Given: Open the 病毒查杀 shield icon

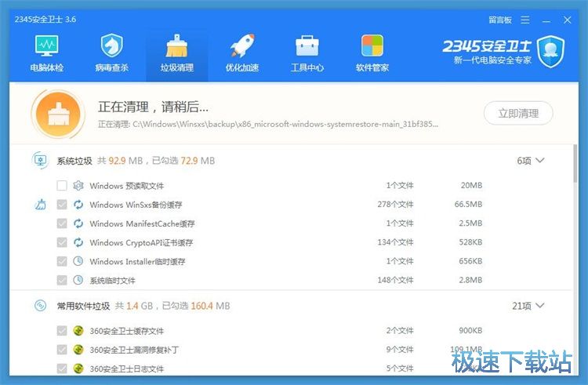Looking at the screenshot, I should [112, 45].
